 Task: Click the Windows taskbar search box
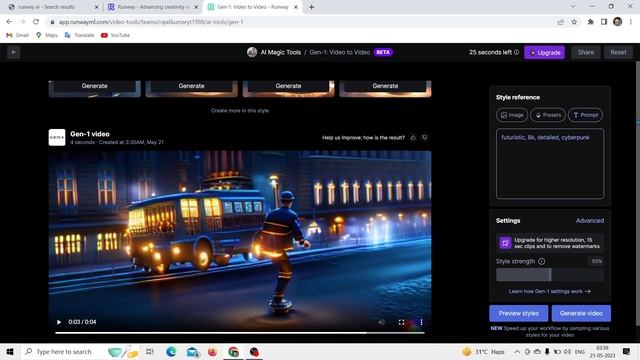(x=62, y=351)
